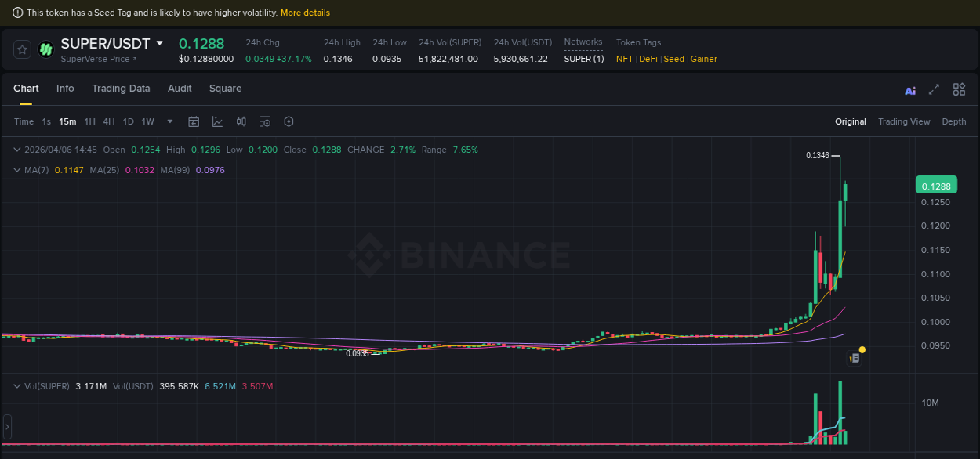
Task: Click the 0.0935 low price marker
Action: tap(358, 353)
